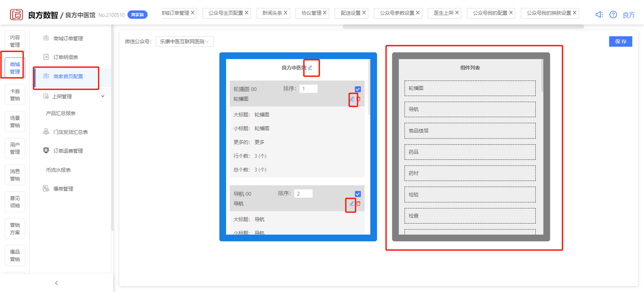Viewport: 644px width, 292px height.
Task: Uncheck the 轮播图 00 component checkbox
Action: coord(358,89)
